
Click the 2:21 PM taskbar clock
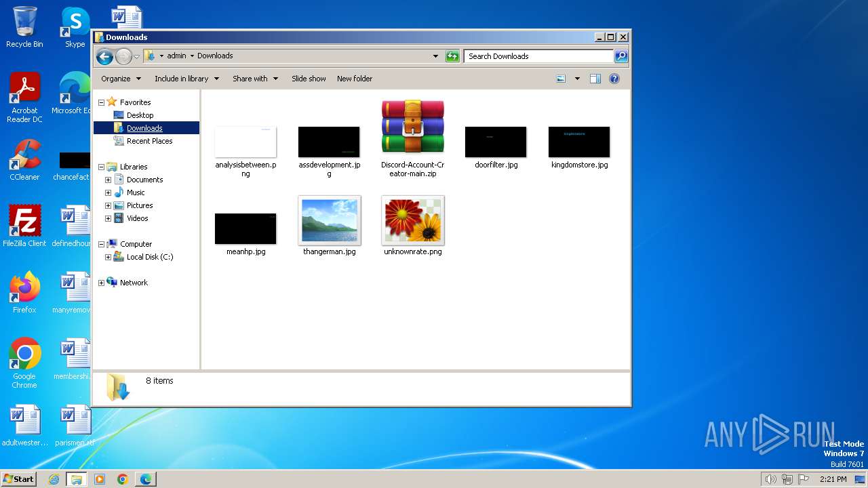pyautogui.click(x=833, y=479)
